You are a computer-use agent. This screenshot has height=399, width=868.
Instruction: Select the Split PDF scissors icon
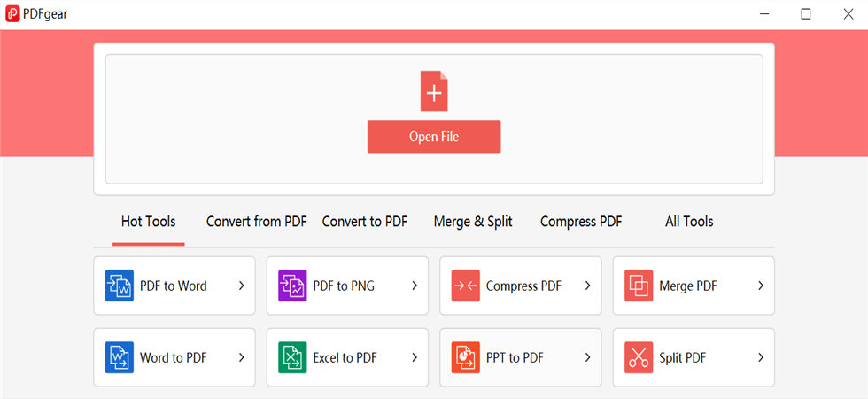click(639, 357)
